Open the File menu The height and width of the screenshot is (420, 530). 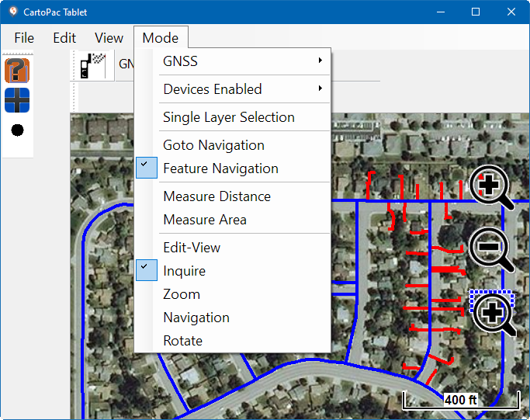click(x=24, y=38)
